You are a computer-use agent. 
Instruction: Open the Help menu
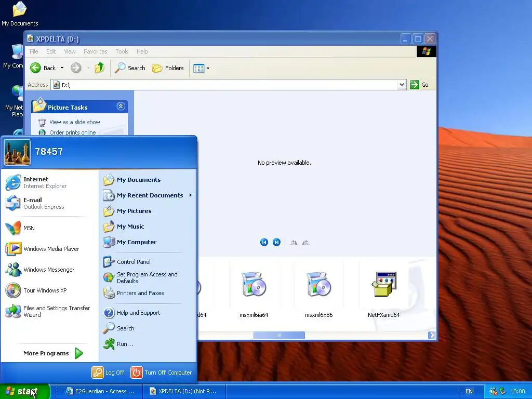pyautogui.click(x=142, y=51)
